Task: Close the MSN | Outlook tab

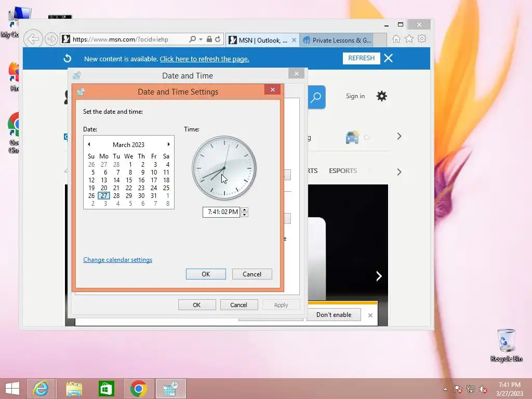Action: click(294, 40)
